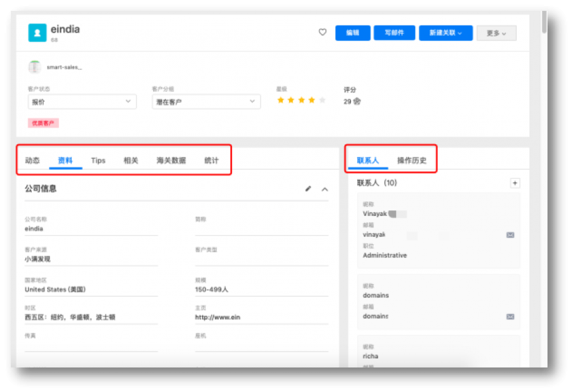
Task: Collapse the 公司信息 section
Action: pos(325,189)
